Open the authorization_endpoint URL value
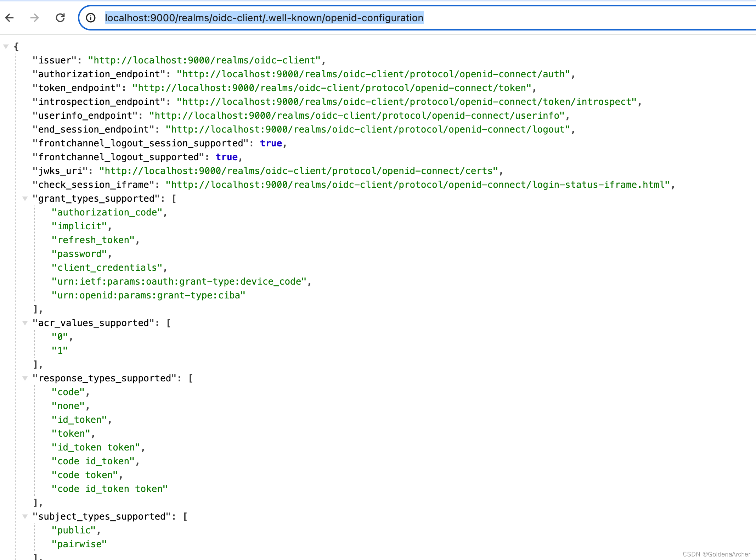The height and width of the screenshot is (560, 756). click(x=373, y=74)
